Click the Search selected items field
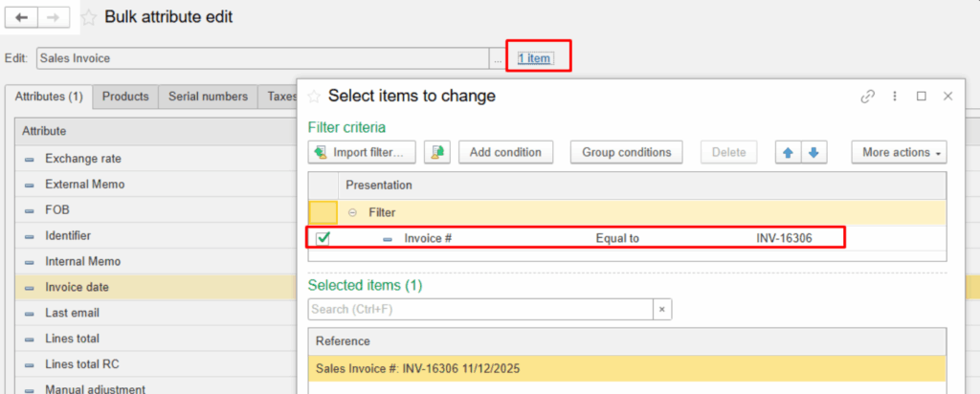The width and height of the screenshot is (980, 394). (x=480, y=310)
